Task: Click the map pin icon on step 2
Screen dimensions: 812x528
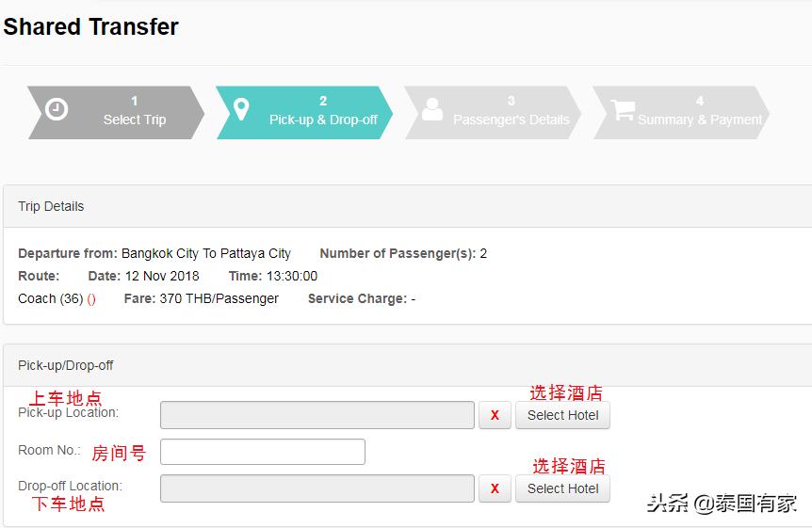Action: (x=241, y=109)
